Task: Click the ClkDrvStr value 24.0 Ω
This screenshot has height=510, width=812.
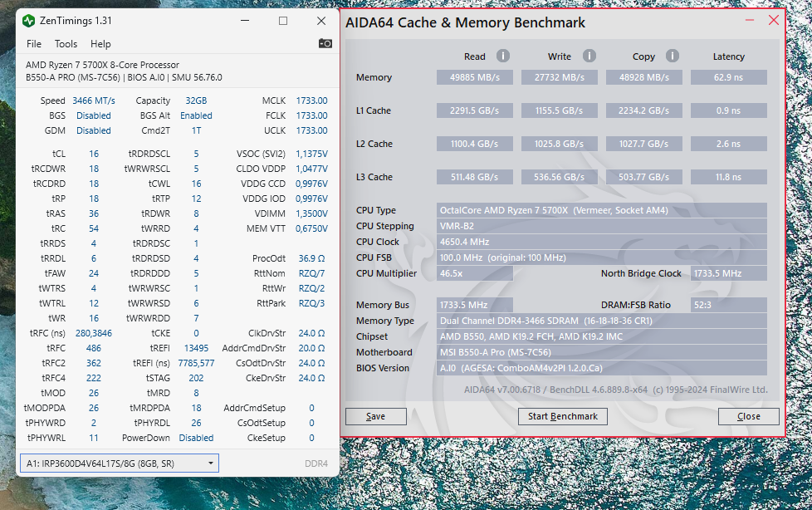Action: point(311,333)
